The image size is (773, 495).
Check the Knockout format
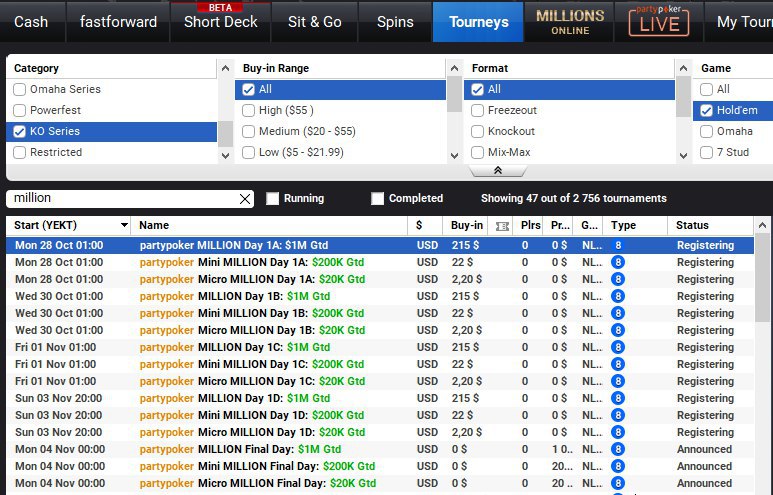(477, 132)
